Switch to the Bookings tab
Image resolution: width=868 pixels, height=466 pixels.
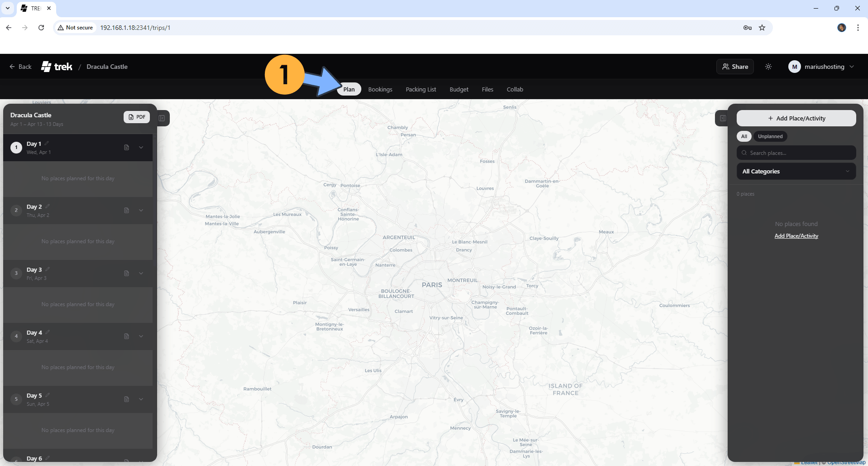(x=380, y=90)
